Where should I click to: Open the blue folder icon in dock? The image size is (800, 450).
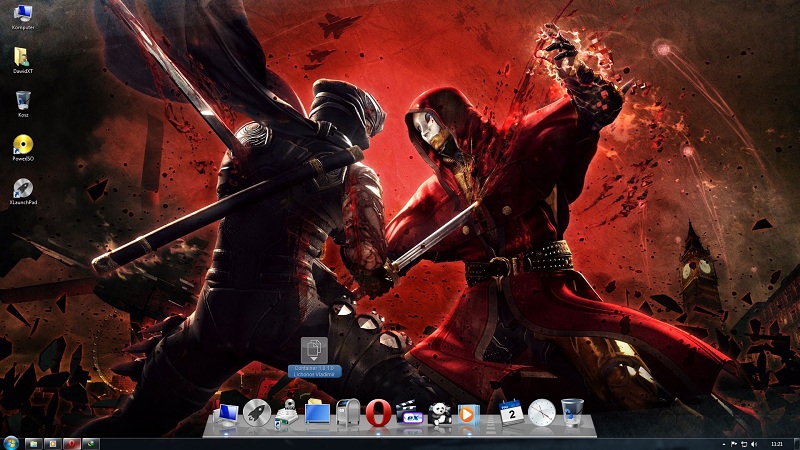(x=317, y=412)
